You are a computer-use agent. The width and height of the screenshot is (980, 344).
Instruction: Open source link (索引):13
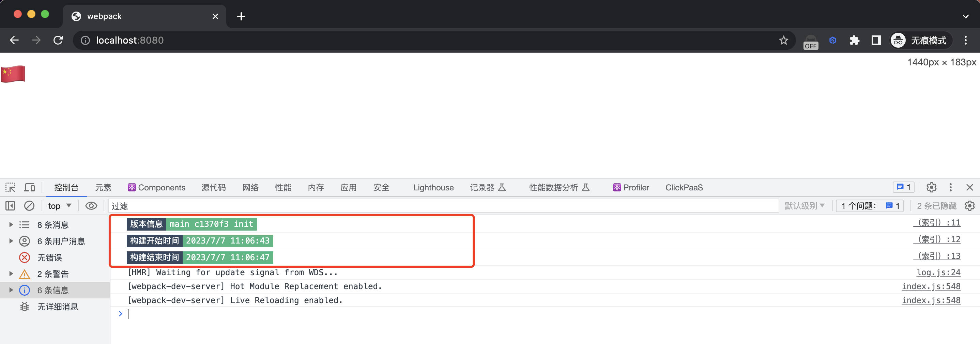[937, 256]
